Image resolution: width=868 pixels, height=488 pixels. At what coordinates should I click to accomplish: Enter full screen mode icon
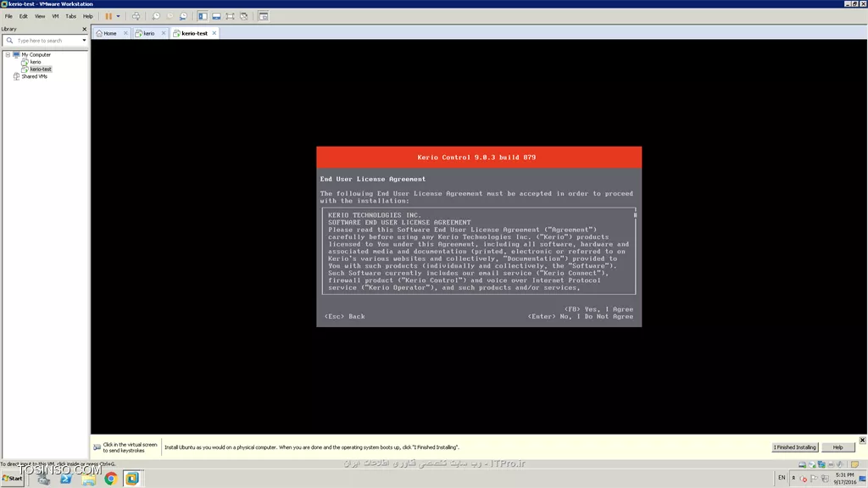230,16
